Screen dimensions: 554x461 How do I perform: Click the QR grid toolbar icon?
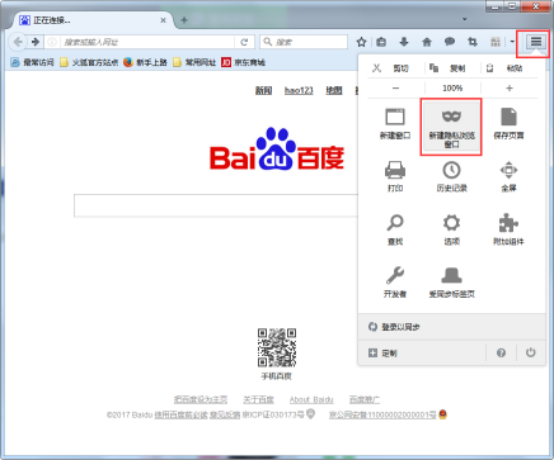point(495,42)
